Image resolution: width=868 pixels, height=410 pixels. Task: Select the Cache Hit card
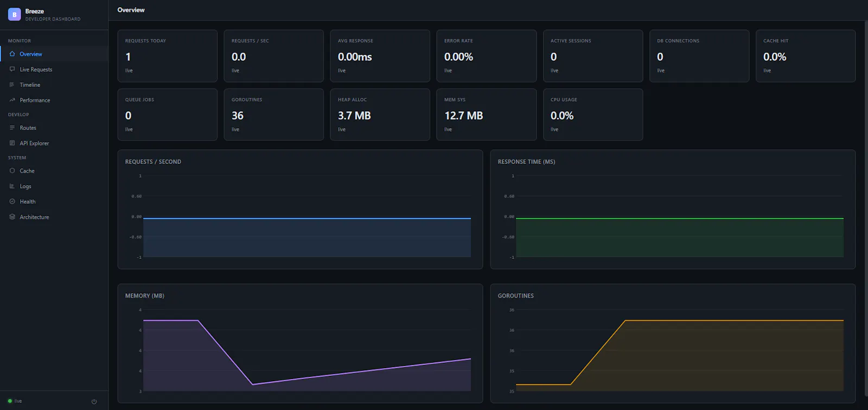pos(806,56)
